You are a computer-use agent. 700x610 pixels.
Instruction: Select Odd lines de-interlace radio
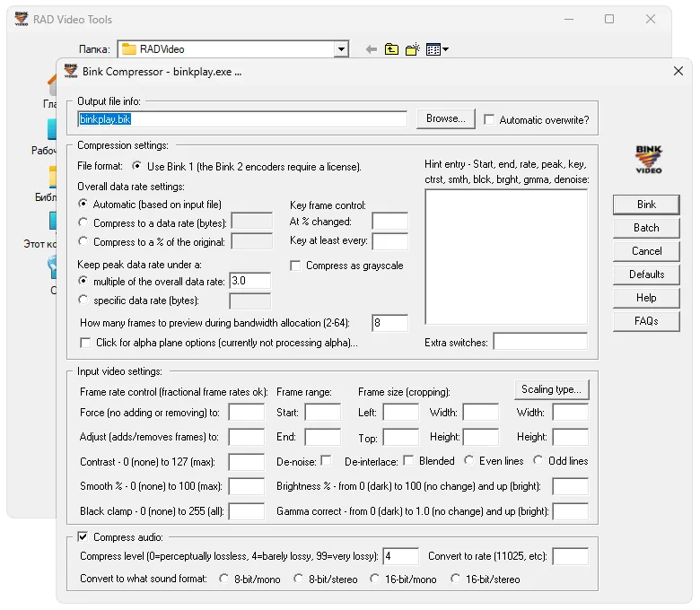tap(538, 460)
